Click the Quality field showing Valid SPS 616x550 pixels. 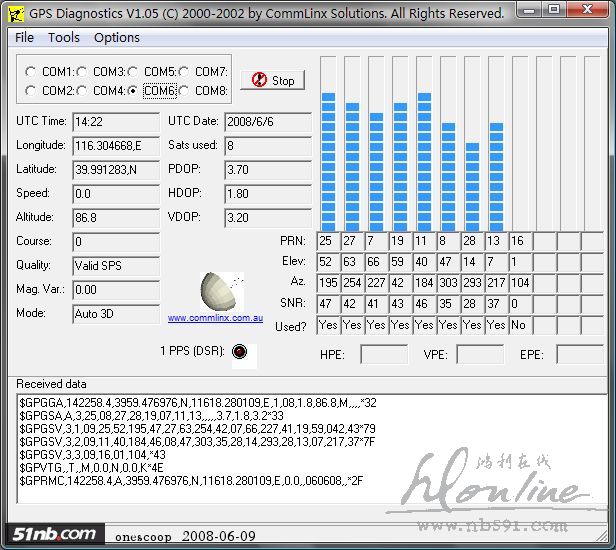115,266
